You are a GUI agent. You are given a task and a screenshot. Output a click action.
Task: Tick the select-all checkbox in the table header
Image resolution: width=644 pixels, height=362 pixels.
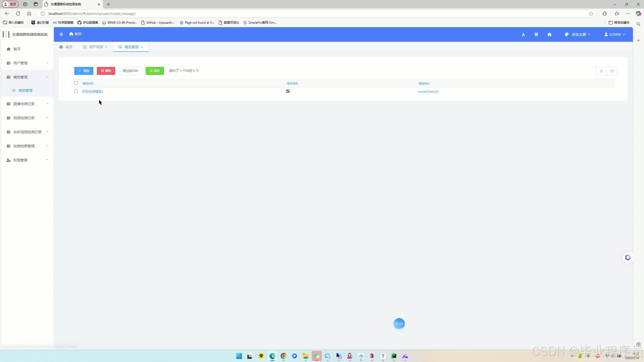click(76, 83)
